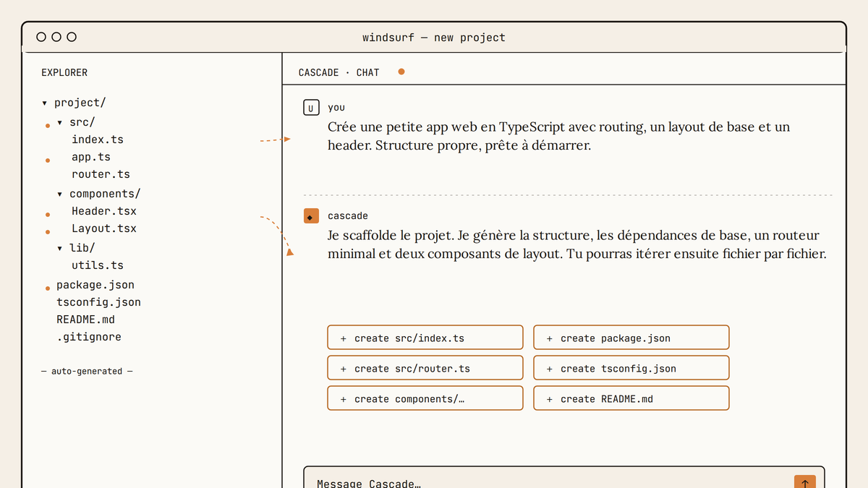Click the user 'U' avatar icon
Screen dimensions: 868x488
pos(311,108)
